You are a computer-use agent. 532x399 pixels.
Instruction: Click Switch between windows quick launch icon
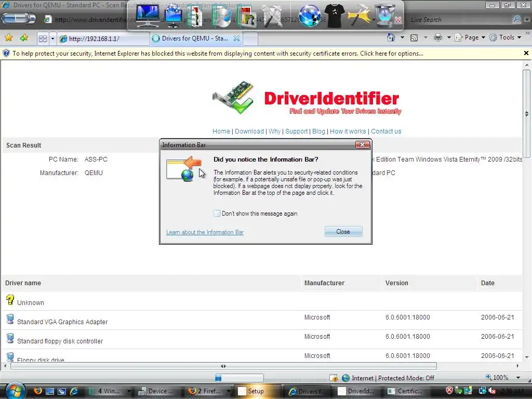[62, 391]
